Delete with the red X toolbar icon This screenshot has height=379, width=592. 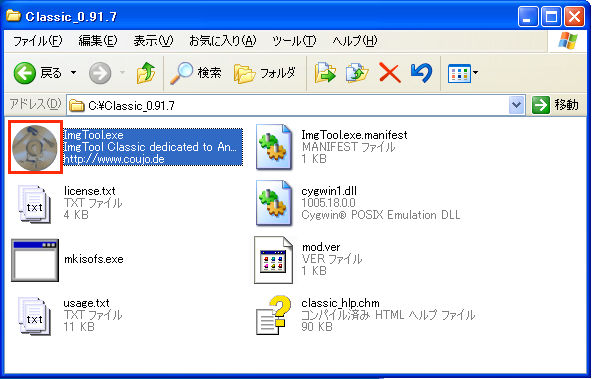[x=390, y=73]
